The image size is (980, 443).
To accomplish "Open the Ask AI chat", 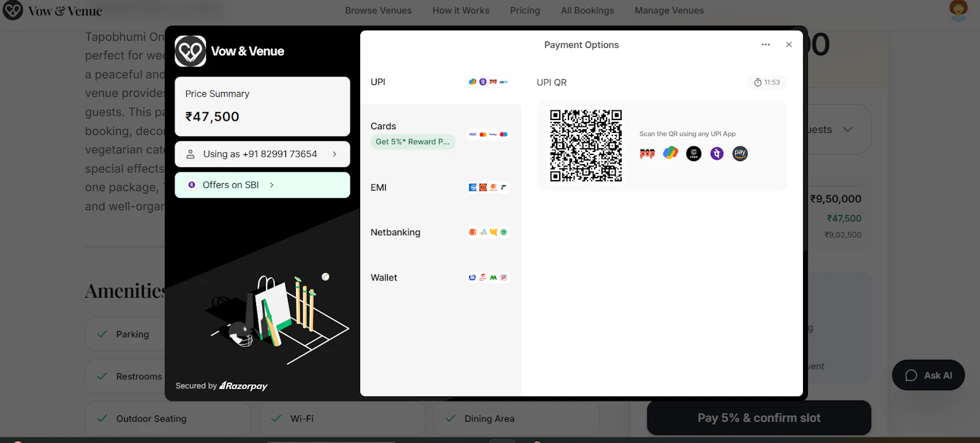I will [928, 375].
